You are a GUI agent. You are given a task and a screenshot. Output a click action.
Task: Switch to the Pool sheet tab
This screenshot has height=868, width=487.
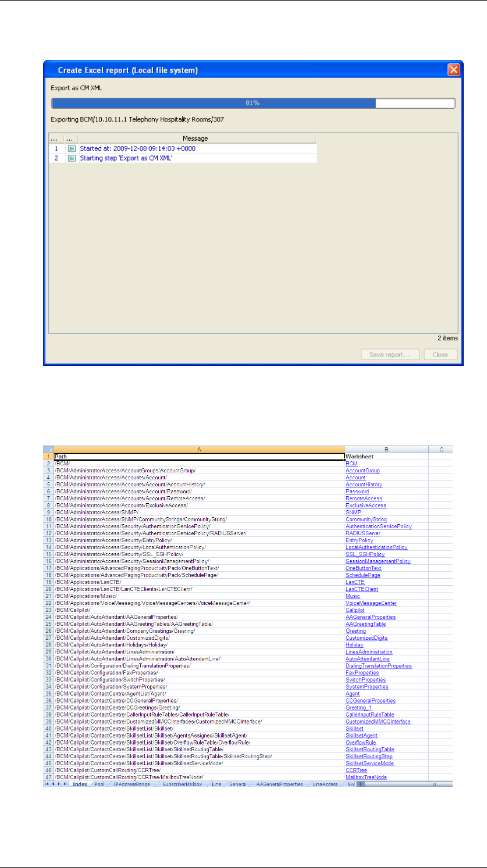[99, 784]
